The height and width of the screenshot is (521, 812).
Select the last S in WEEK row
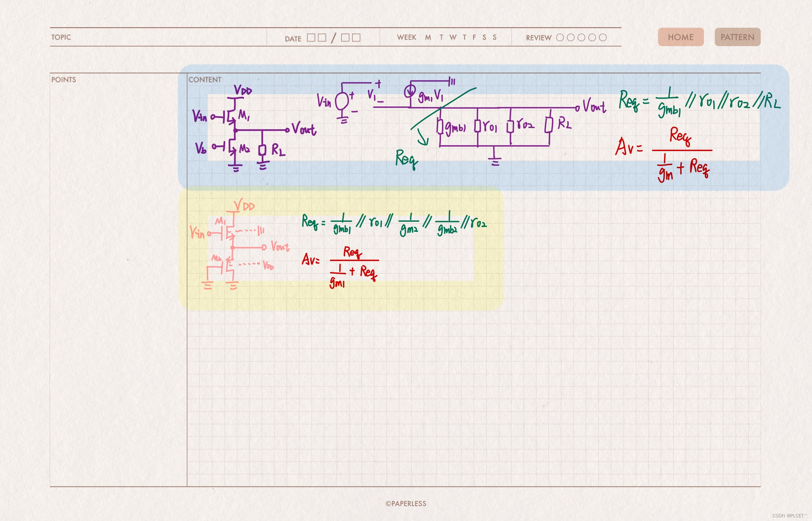[x=495, y=37]
